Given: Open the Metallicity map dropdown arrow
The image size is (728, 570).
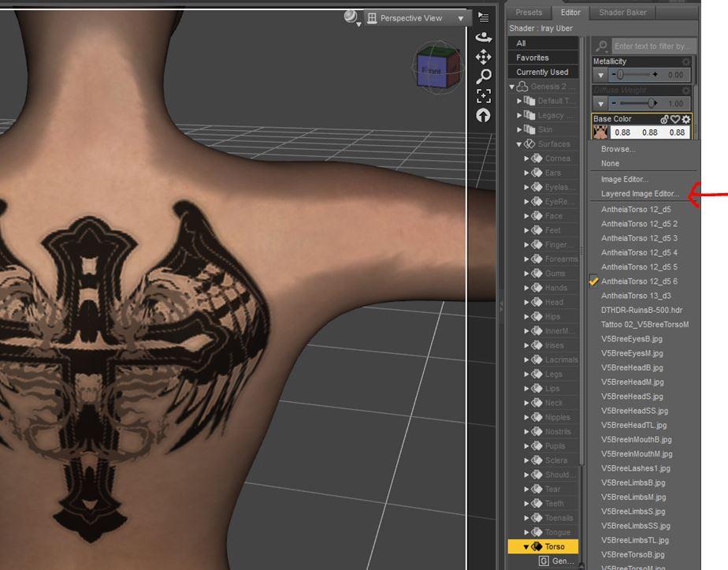Looking at the screenshot, I should tap(601, 75).
